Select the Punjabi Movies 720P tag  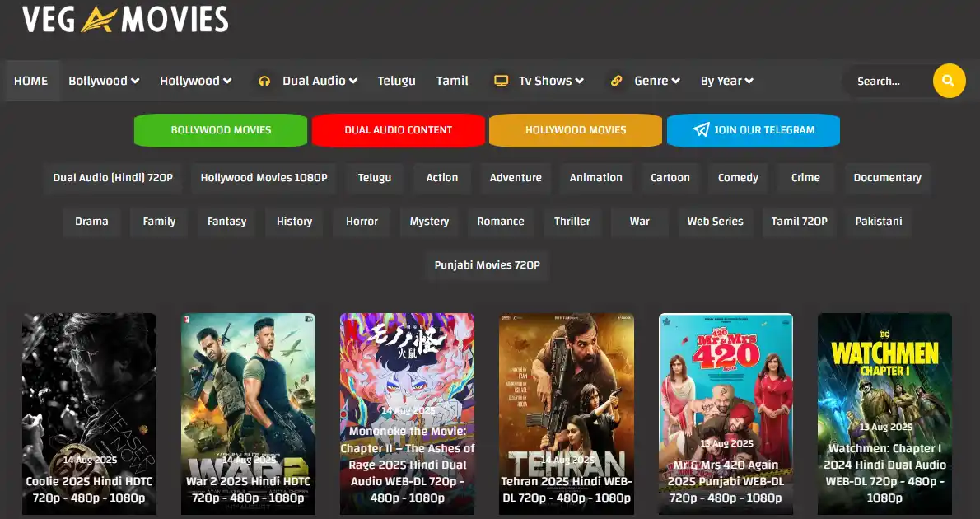click(x=488, y=265)
